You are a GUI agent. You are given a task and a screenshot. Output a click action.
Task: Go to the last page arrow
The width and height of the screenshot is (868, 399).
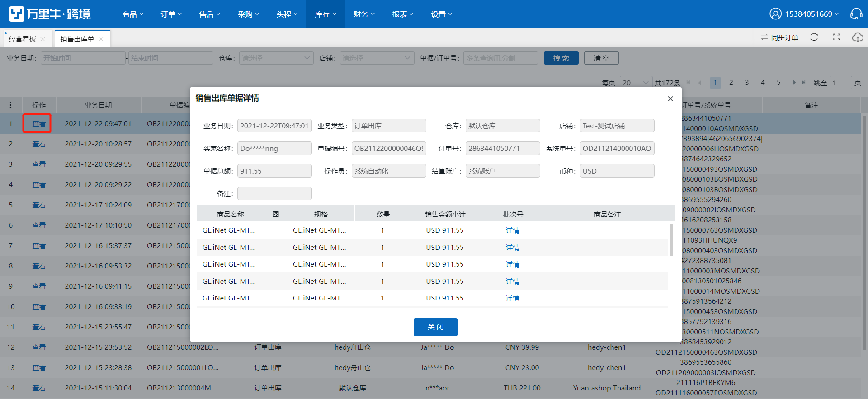click(x=804, y=83)
